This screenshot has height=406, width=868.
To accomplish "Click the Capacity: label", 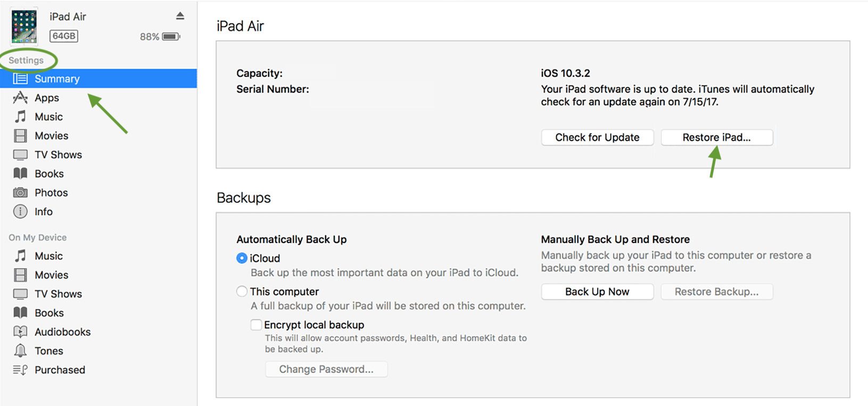I will pyautogui.click(x=259, y=73).
